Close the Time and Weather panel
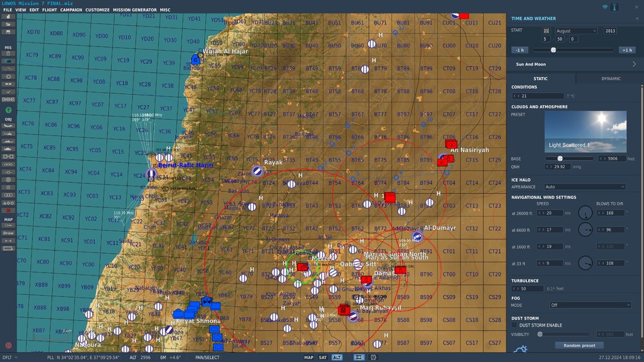This screenshot has height=362, width=644. tap(637, 19)
